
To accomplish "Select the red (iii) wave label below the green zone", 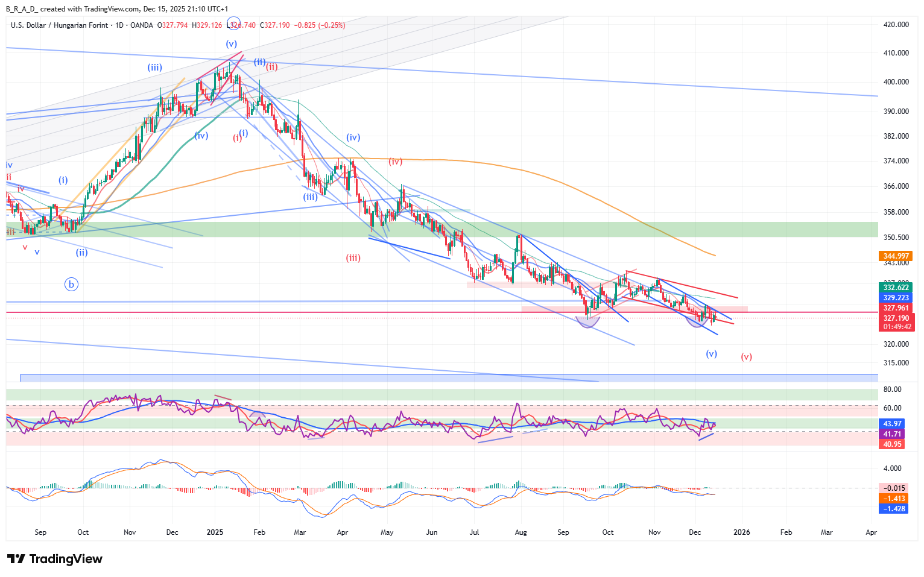I will (353, 258).
